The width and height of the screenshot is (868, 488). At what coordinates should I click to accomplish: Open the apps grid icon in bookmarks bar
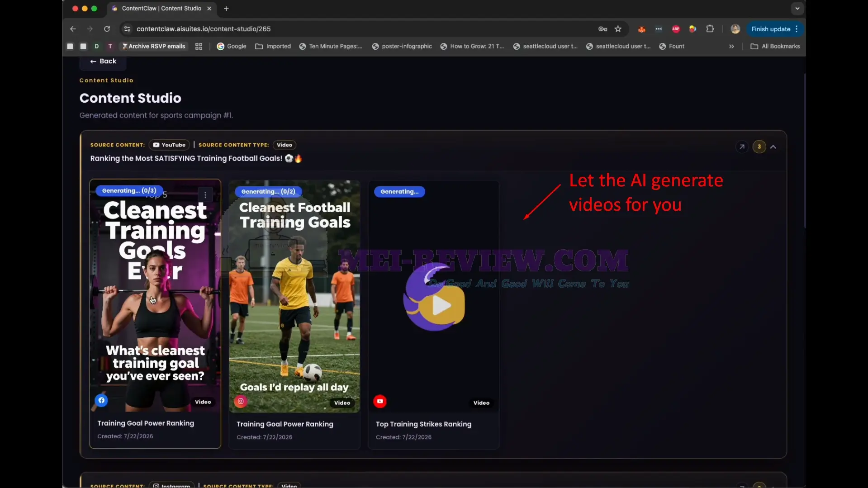click(199, 46)
